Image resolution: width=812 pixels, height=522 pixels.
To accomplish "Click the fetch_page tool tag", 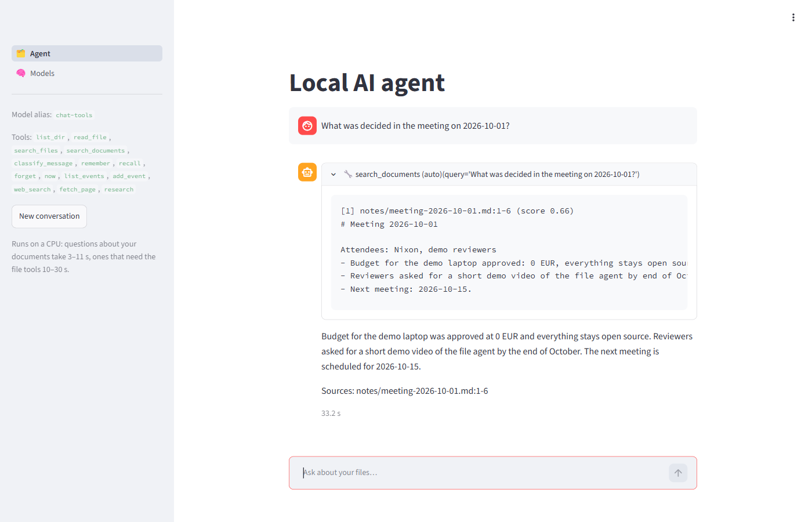I will point(77,190).
